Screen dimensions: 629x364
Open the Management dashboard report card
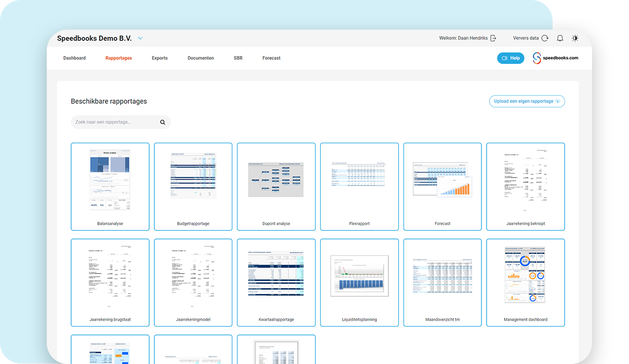point(526,282)
